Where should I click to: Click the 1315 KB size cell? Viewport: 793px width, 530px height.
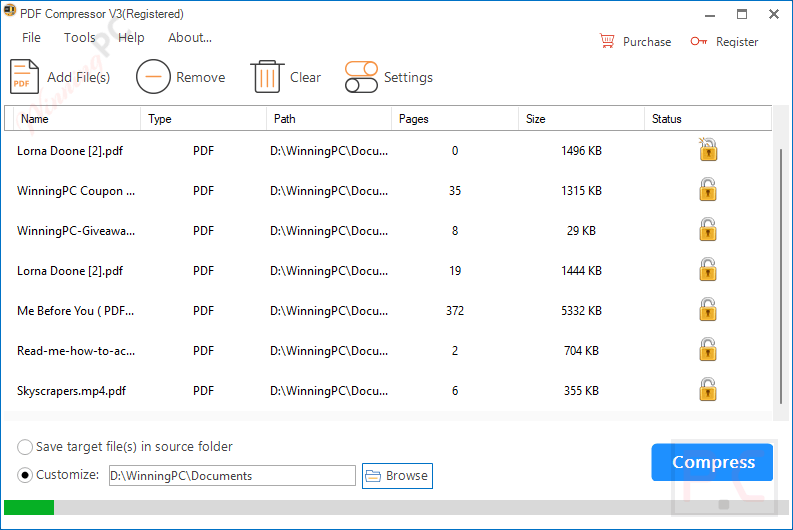(x=581, y=191)
